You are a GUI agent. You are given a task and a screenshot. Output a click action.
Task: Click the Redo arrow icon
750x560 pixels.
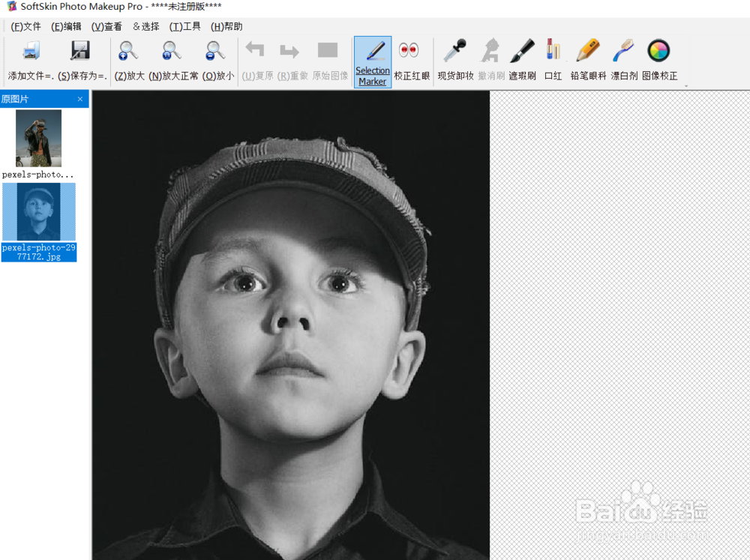pos(289,51)
